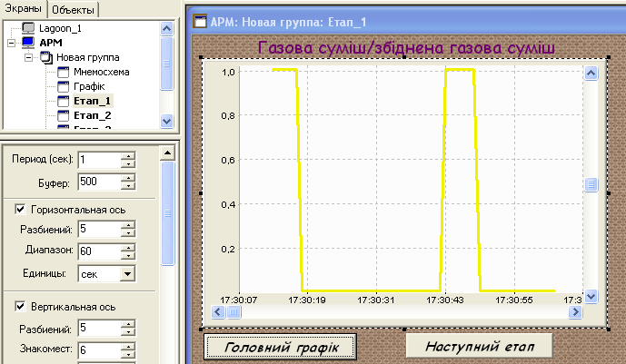Screen dimensions: 626x364
Task: Click the Етап_1 window title icon
Action: coord(200,21)
